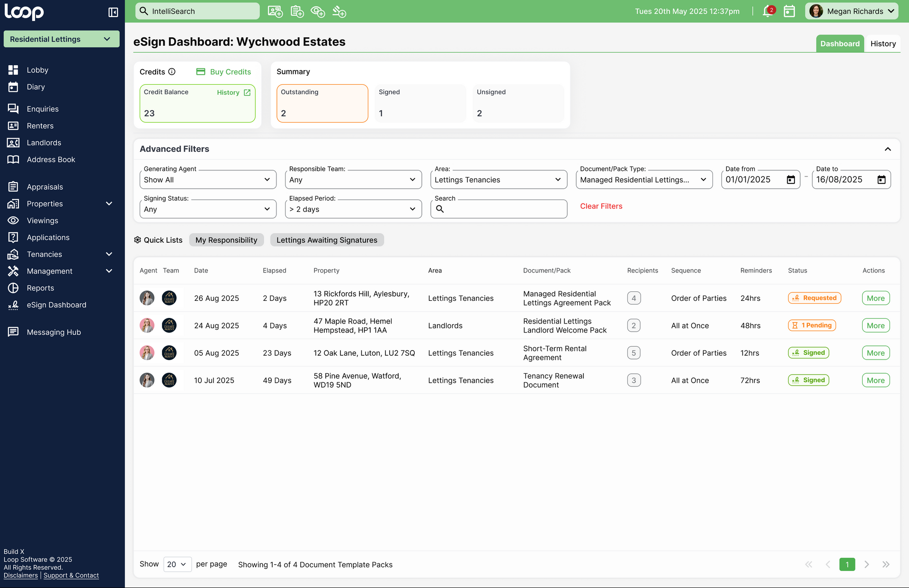Open the calendar icon in top bar
Viewport: 909px width, 588px height.
789,11
